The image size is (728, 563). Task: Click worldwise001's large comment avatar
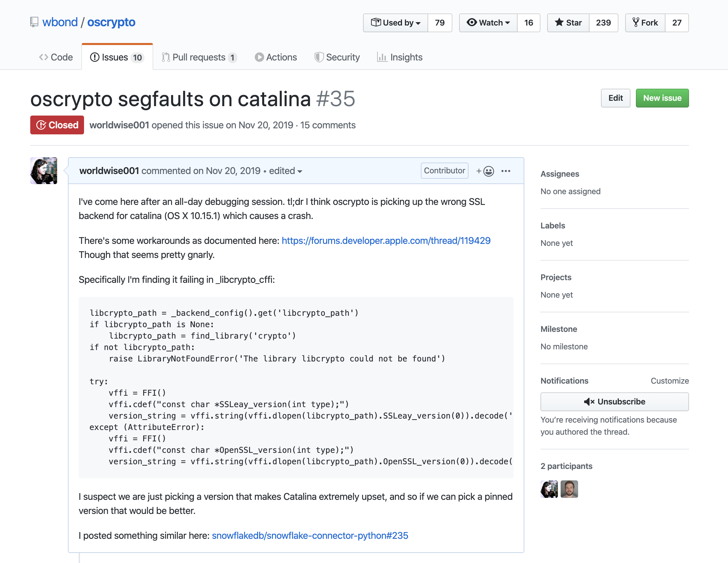(44, 171)
